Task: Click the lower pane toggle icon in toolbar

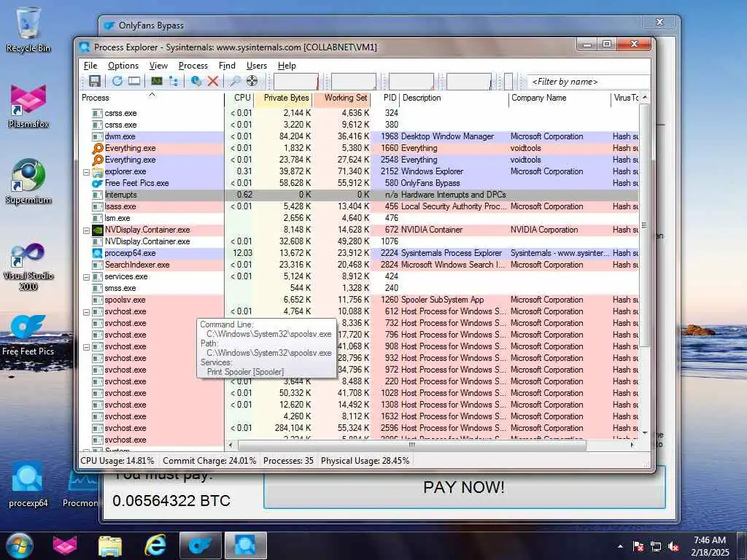Action: click(x=134, y=81)
